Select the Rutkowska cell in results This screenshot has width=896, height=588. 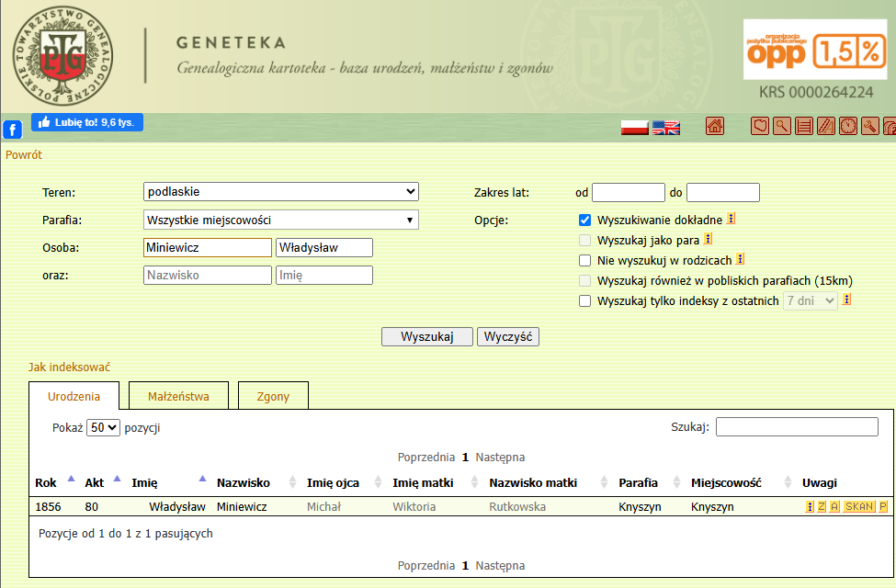[517, 507]
